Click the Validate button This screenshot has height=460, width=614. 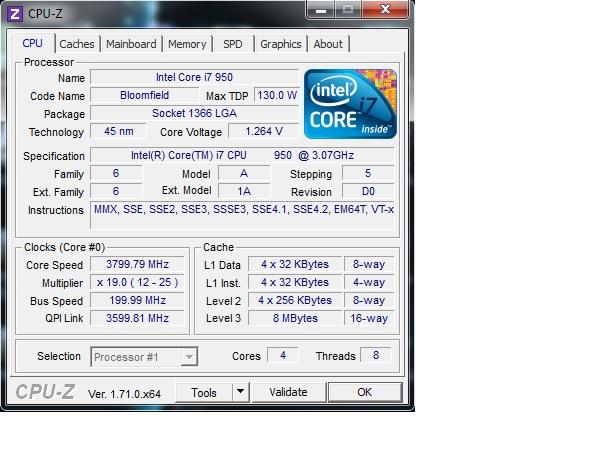click(289, 392)
